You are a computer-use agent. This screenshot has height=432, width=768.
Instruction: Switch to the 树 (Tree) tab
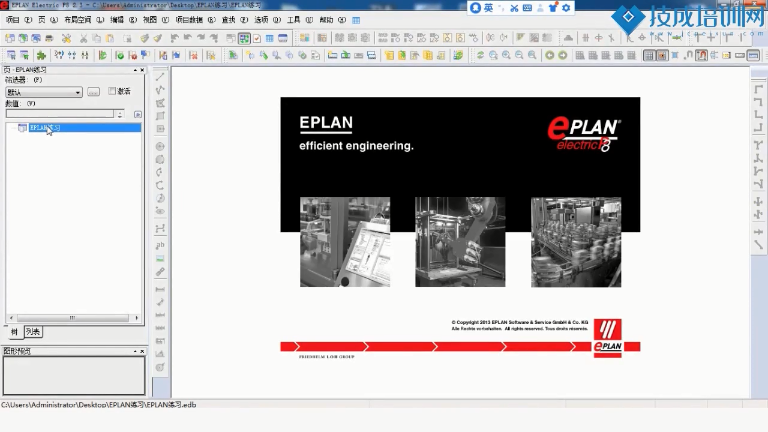coord(14,332)
